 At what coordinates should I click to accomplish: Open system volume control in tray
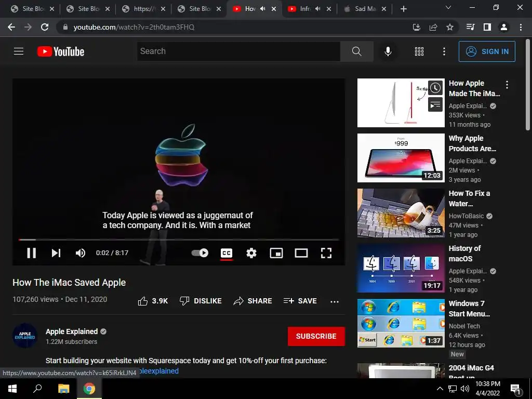(x=465, y=389)
